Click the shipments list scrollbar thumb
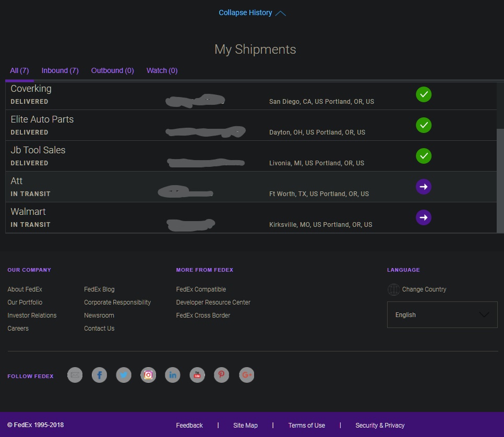Screen dimensions: 504x437 (500, 180)
